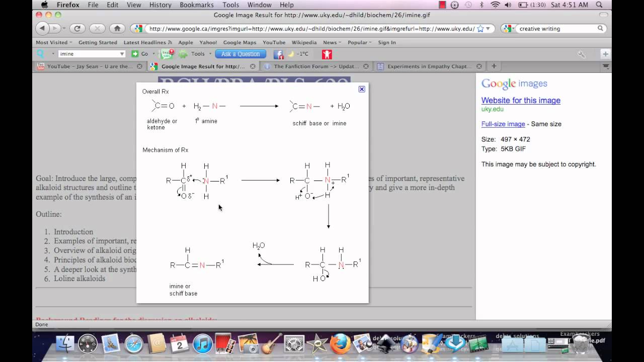
Task: Click the URL address field
Action: click(x=311, y=29)
